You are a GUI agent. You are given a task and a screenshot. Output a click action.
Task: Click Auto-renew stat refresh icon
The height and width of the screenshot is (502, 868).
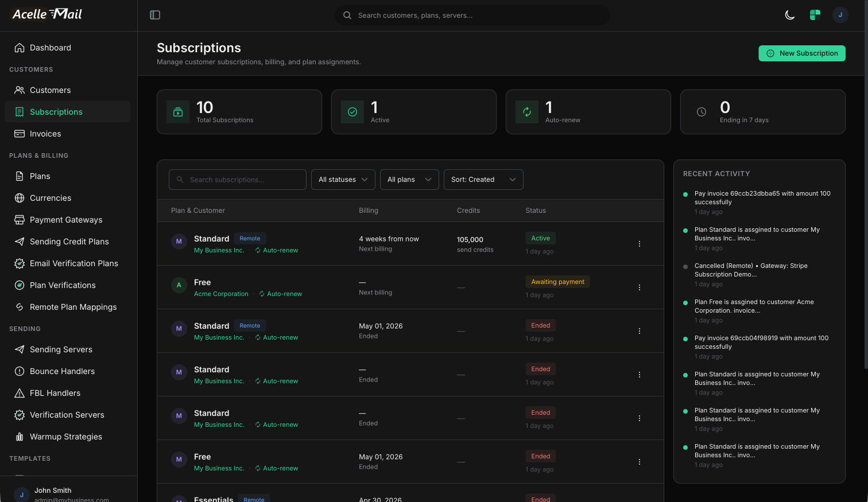(527, 112)
